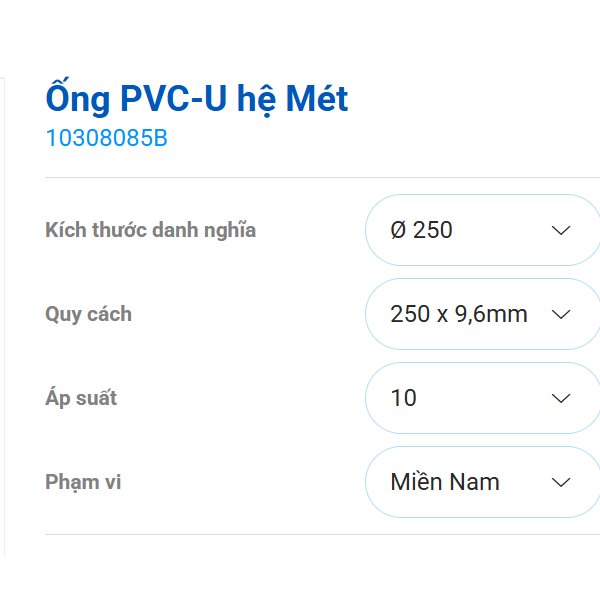
Task: Open the Áp suất dropdown
Action: tap(482, 398)
